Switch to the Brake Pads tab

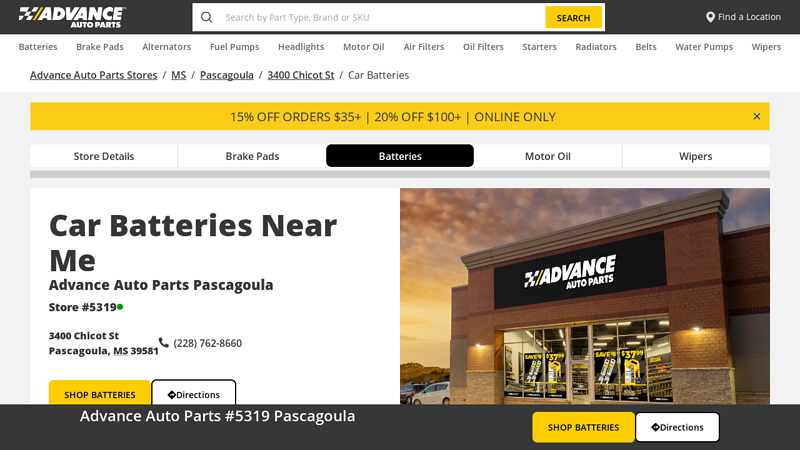click(x=252, y=156)
